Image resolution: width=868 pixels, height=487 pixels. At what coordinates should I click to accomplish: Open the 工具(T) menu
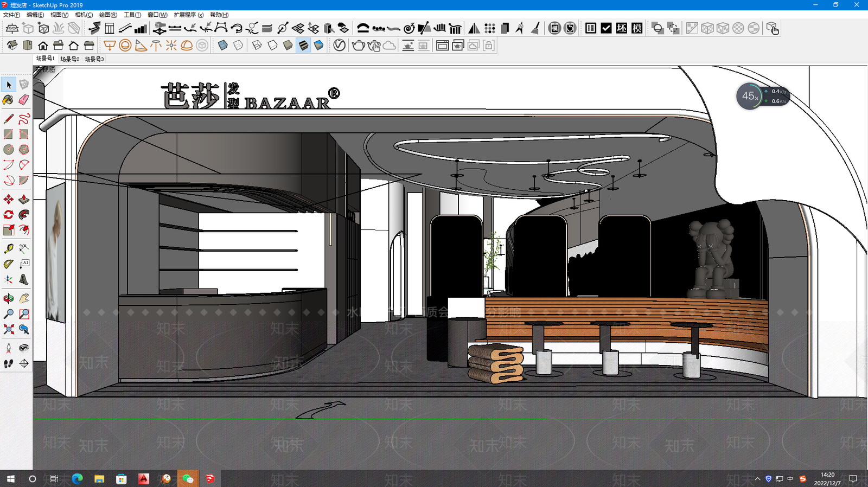(132, 15)
